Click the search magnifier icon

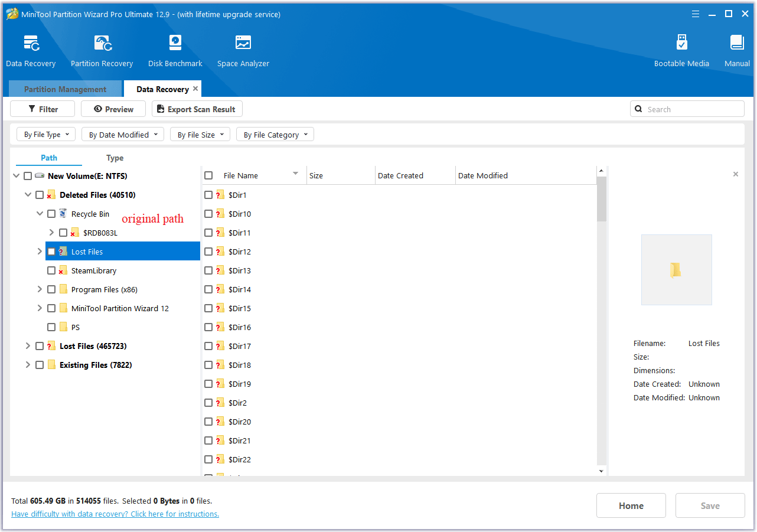[638, 109]
